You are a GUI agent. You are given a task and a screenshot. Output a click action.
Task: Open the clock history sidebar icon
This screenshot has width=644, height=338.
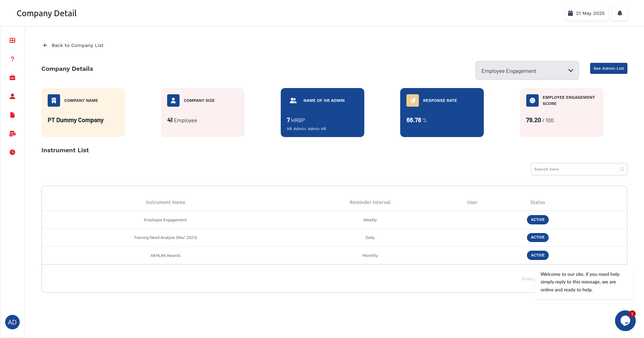point(12,152)
